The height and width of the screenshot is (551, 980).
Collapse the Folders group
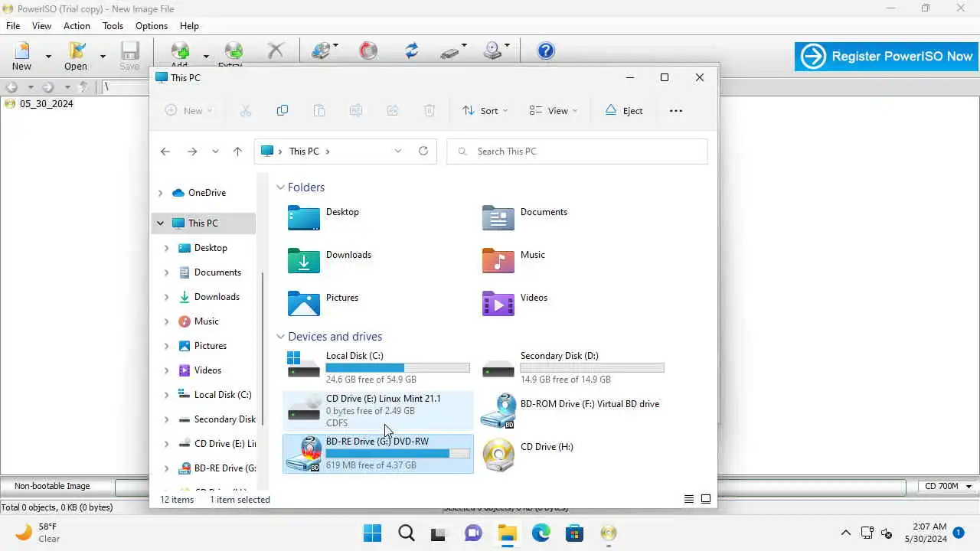[x=280, y=187]
